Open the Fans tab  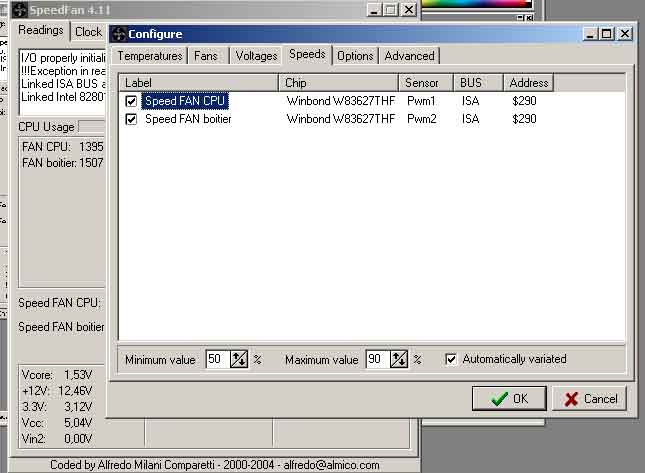[x=206, y=56]
